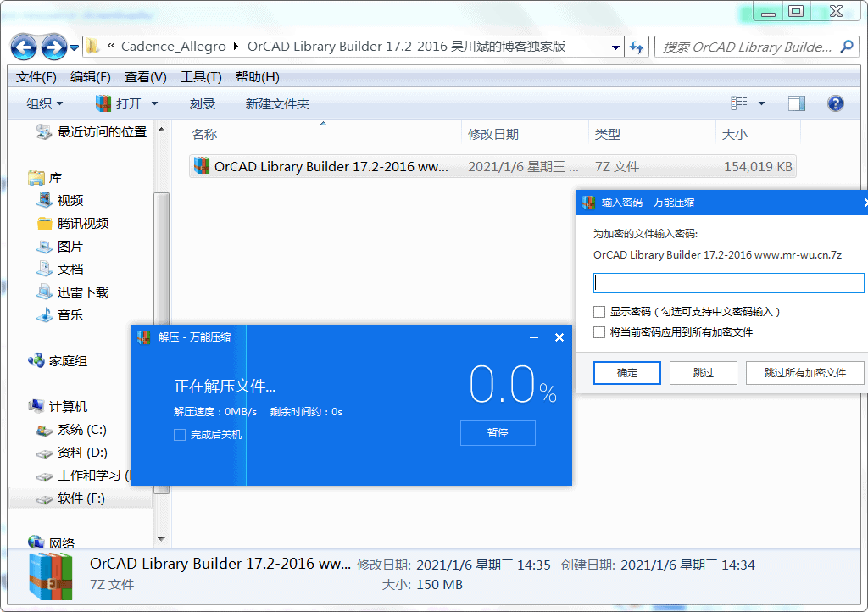This screenshot has width=868, height=612.
Task: Enable the 显示密码 checkbox
Action: [599, 312]
